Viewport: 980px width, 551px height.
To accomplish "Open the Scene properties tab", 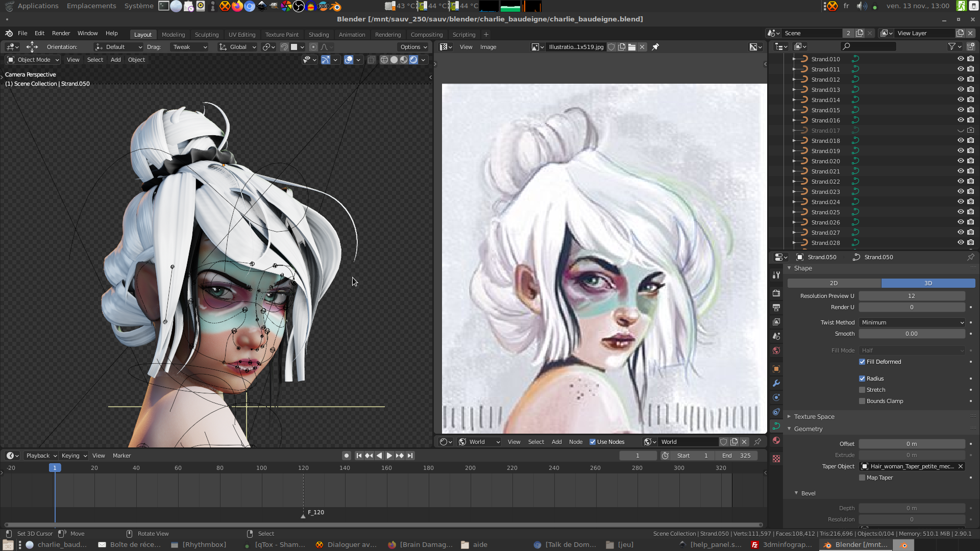I will pyautogui.click(x=776, y=336).
